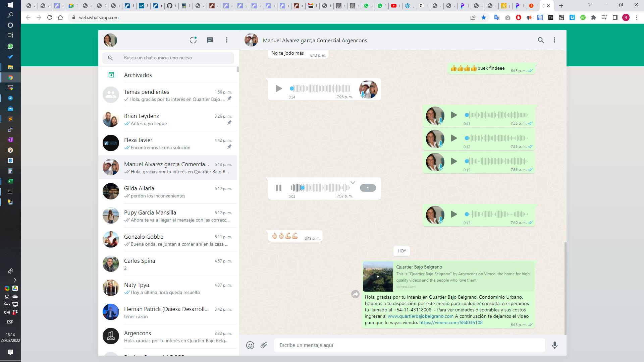Screen dimensions: 644x362
Task: Change playback speed 1x button
Action: pyautogui.click(x=368, y=188)
